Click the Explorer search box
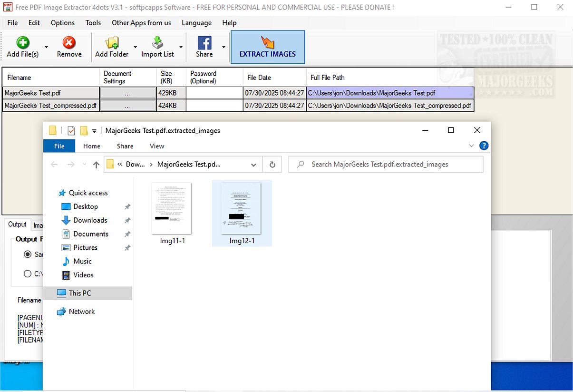Viewport: 573px width, 392px height. (x=386, y=164)
